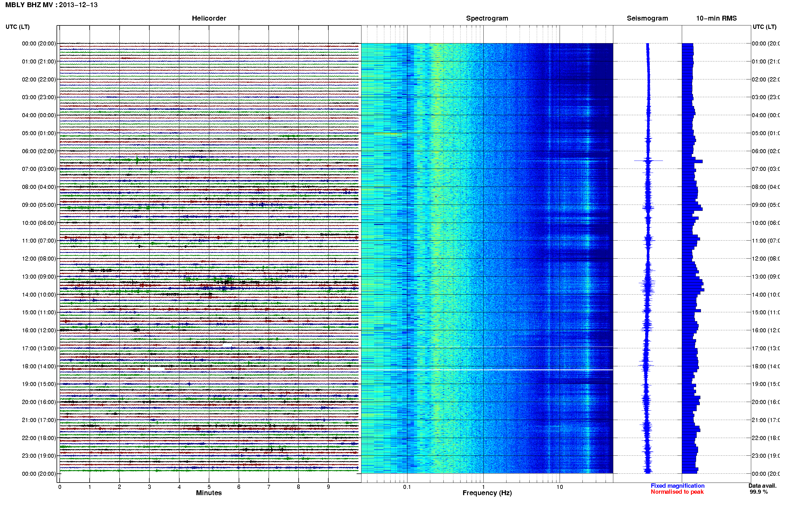812x508 pixels.
Task: Click minute tick 5 on Helicorder axis
Action: click(209, 487)
